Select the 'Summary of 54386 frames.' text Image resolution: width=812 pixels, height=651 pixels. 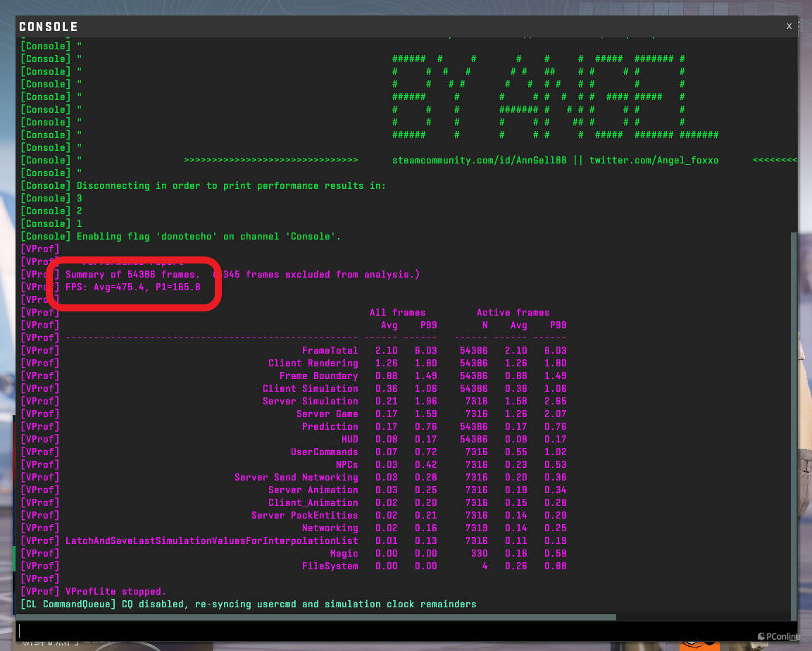coord(132,275)
